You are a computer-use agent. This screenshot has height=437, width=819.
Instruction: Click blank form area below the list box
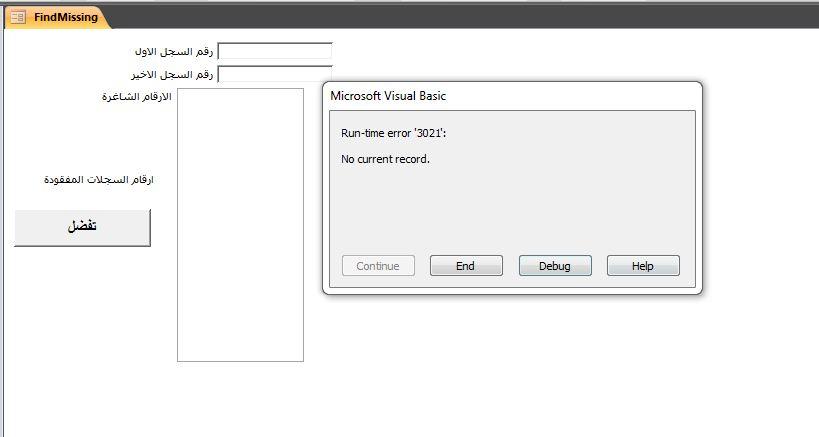pos(240,400)
